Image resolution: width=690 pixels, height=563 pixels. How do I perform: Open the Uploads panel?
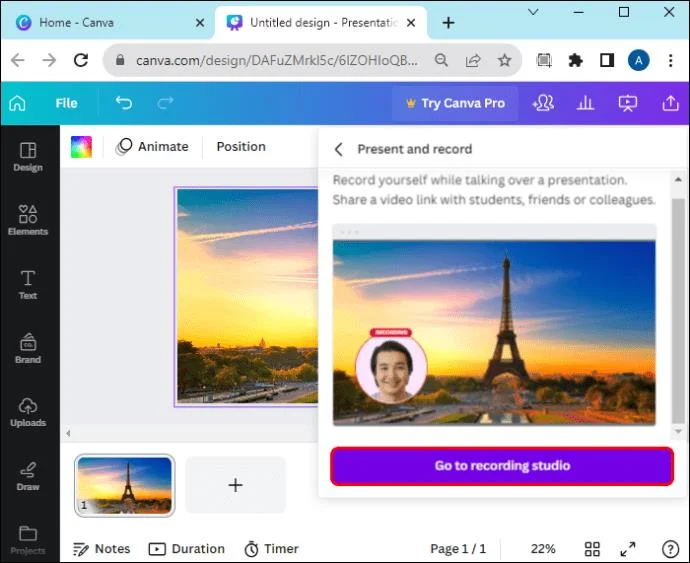(28, 412)
